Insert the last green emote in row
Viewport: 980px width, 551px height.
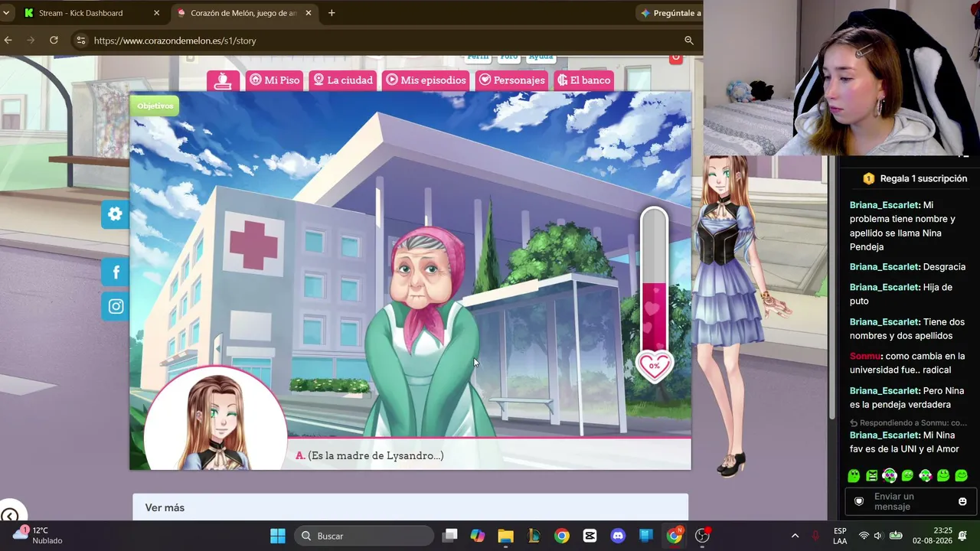pos(962,476)
